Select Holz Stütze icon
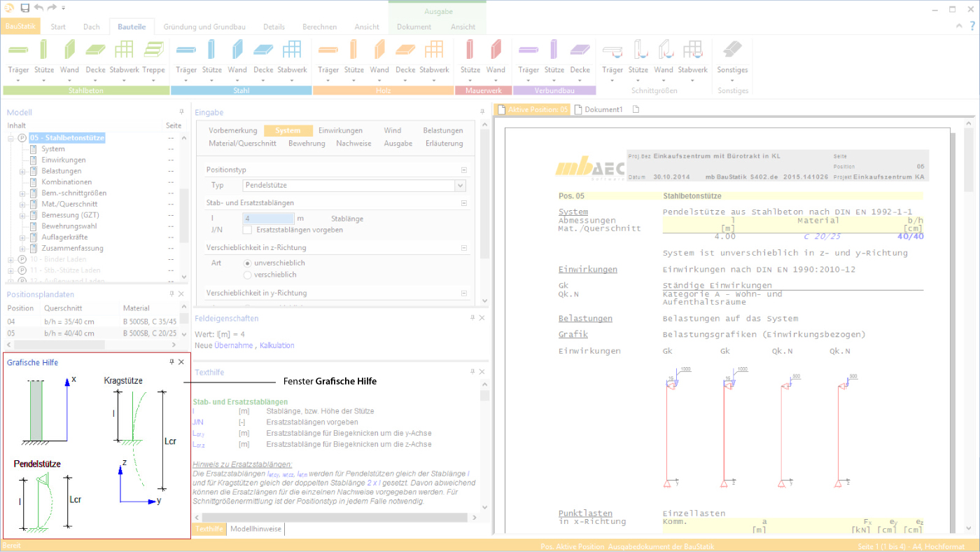 [354, 50]
